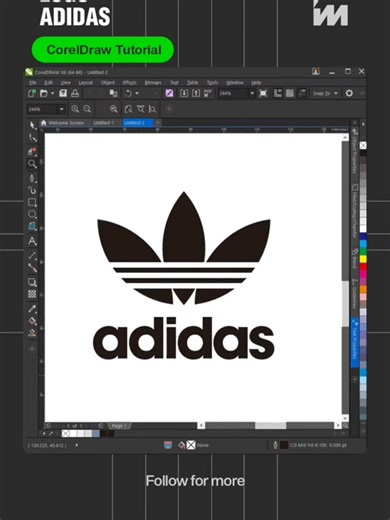Click the Import icon
The height and width of the screenshot is (520, 390).
click(184, 93)
